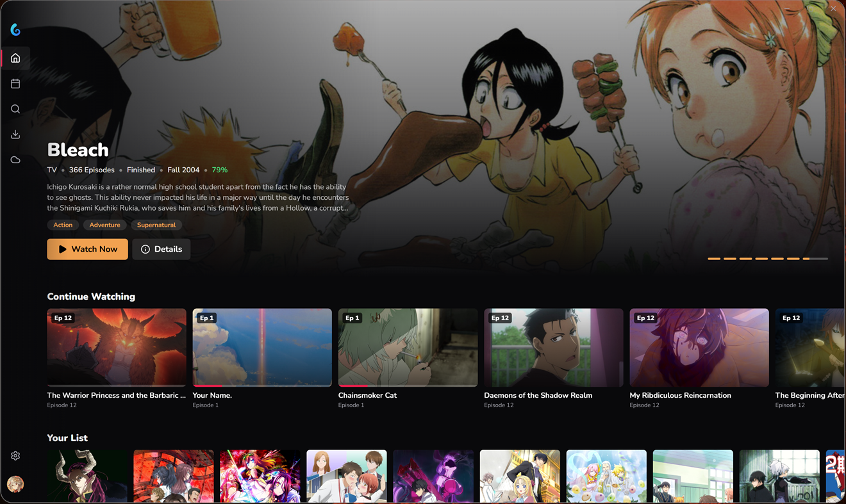Image resolution: width=846 pixels, height=504 pixels.
Task: Open settings gear in sidebar
Action: pos(15,456)
